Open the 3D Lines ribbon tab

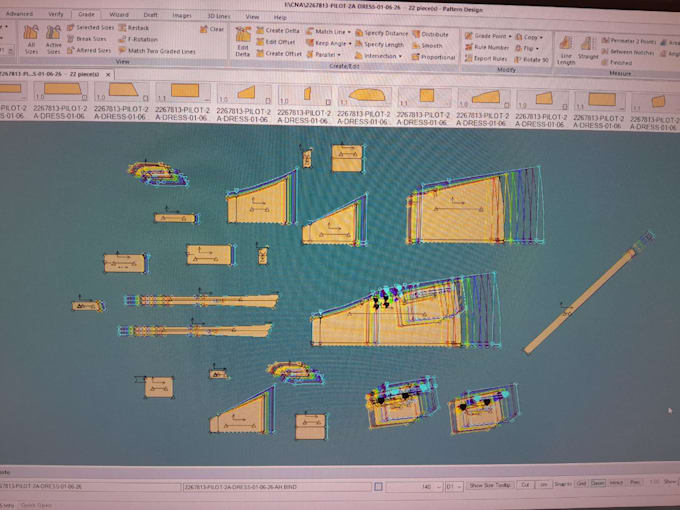[x=219, y=16]
